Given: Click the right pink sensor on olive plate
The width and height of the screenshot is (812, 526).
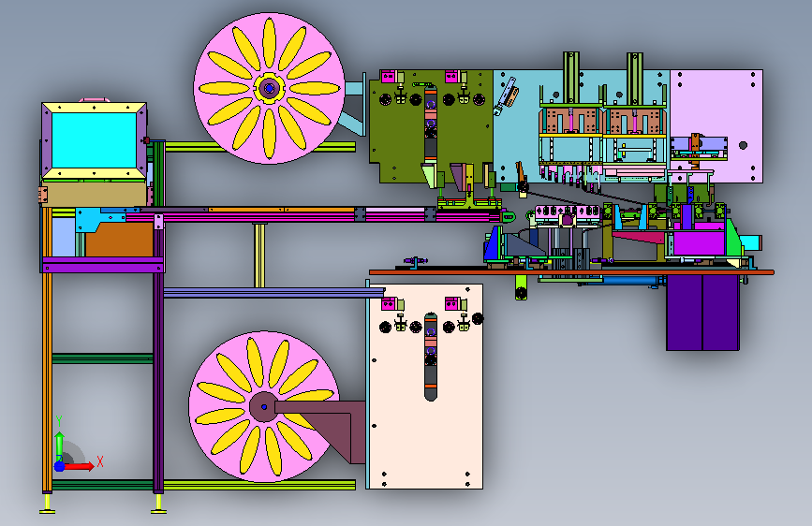Looking at the screenshot, I should 452,77.
